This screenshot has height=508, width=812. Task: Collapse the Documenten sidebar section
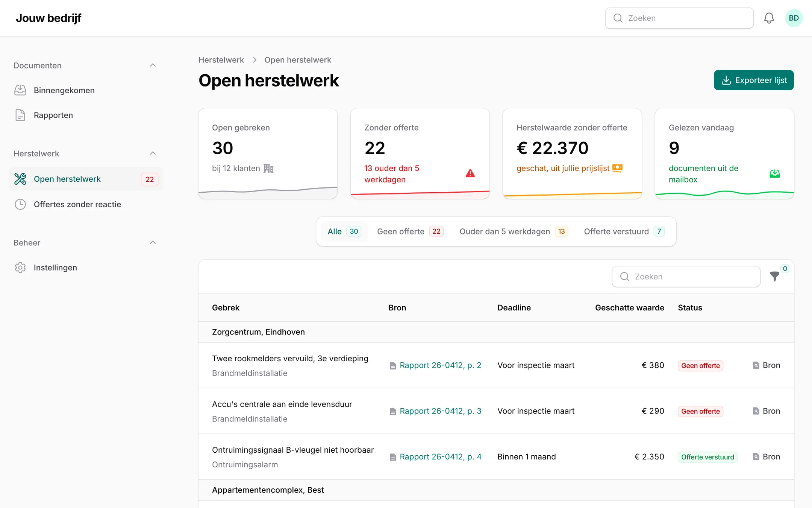click(153, 65)
